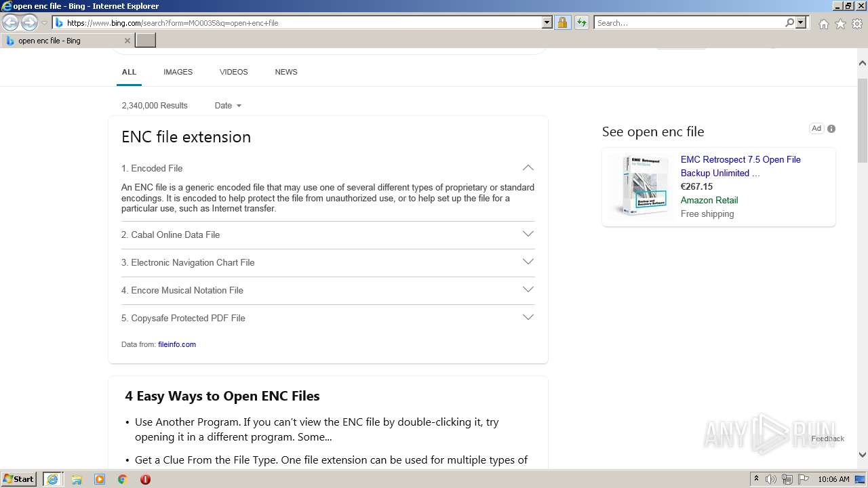Open the fileinfo.com source link

[177, 344]
